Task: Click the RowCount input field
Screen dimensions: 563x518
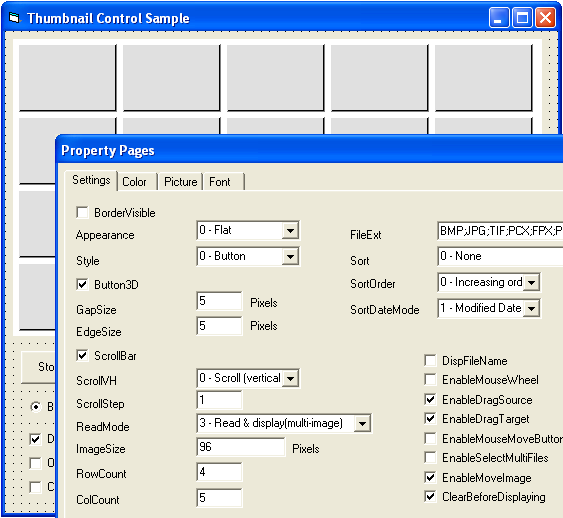Action: (x=219, y=472)
